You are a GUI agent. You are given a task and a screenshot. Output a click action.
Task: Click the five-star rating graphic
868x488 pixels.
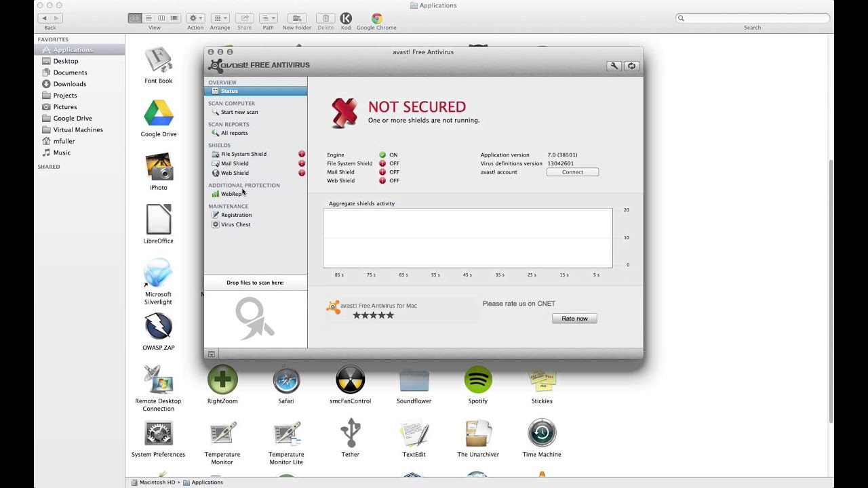[373, 315]
